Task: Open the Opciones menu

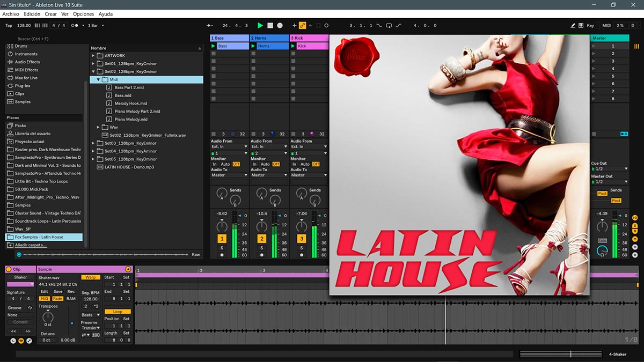Action: tap(83, 14)
